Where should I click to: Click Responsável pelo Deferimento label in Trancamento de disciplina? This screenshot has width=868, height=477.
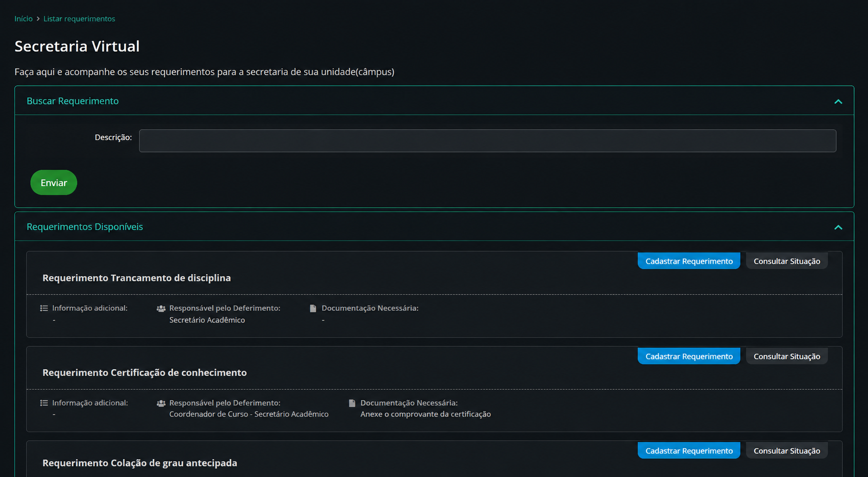tap(225, 308)
